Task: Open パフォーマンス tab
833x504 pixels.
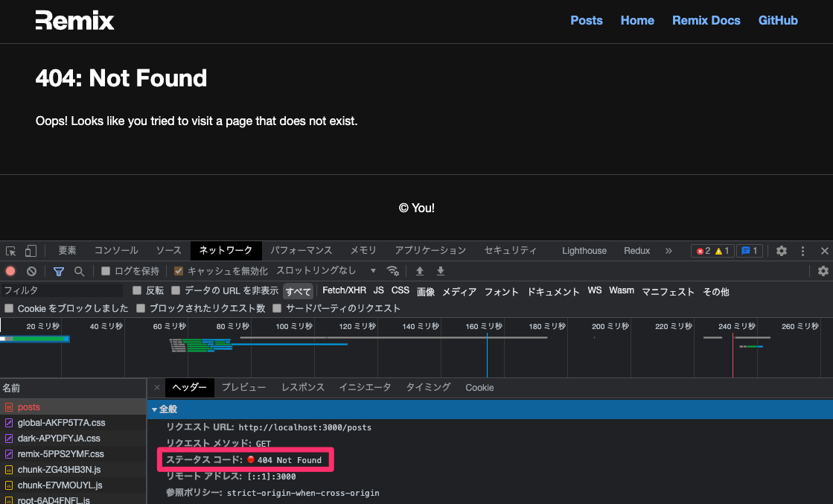Action: pos(301,251)
